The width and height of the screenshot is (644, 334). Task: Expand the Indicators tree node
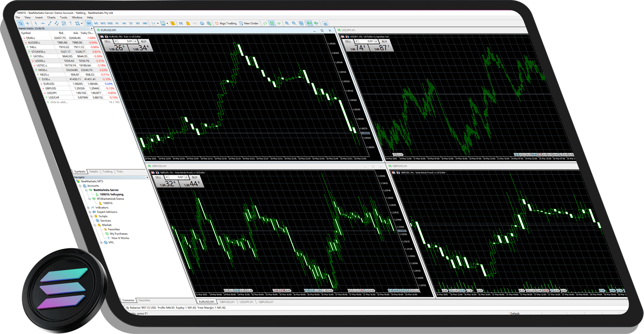[x=88, y=208]
